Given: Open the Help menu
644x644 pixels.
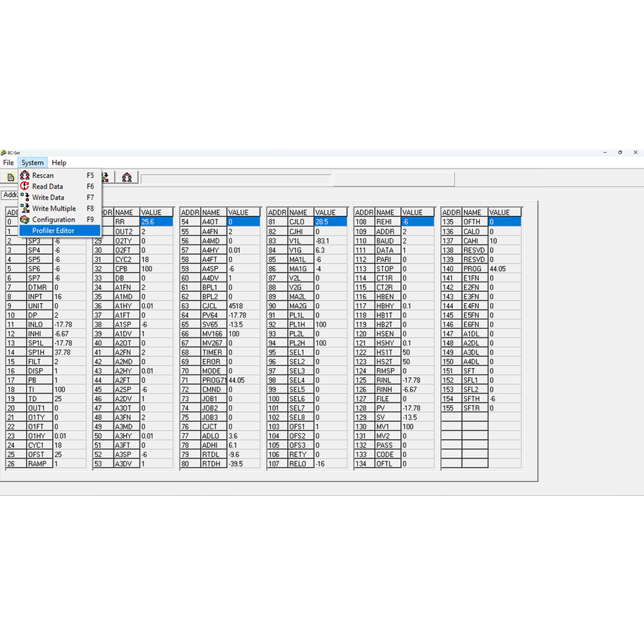Looking at the screenshot, I should pyautogui.click(x=58, y=162).
